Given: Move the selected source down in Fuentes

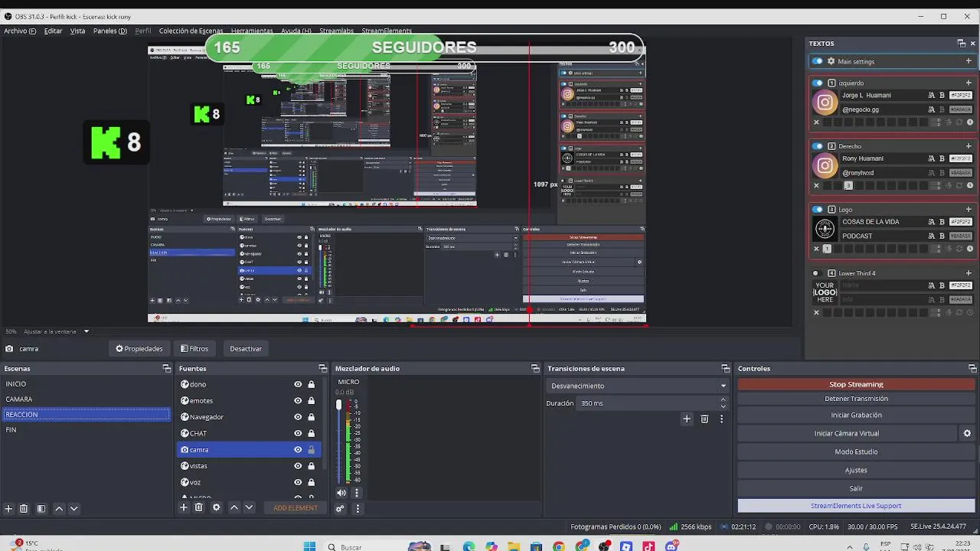Looking at the screenshot, I should 249,507.
